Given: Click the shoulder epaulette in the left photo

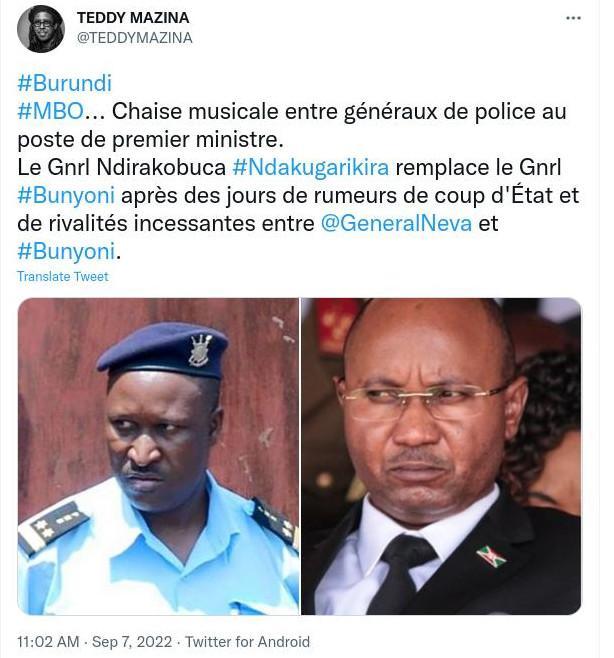Looking at the screenshot, I should point(54,527).
